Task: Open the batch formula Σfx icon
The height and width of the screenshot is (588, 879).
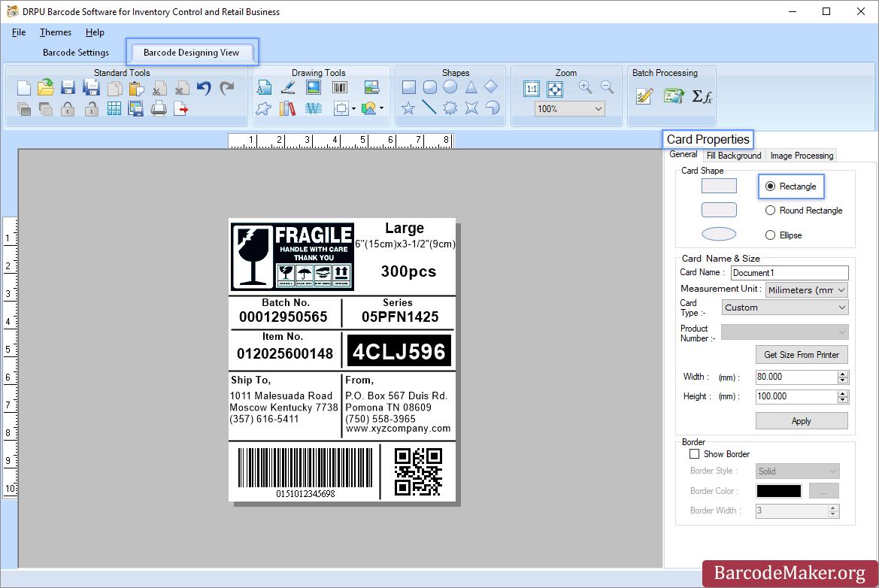Action: pyautogui.click(x=702, y=96)
